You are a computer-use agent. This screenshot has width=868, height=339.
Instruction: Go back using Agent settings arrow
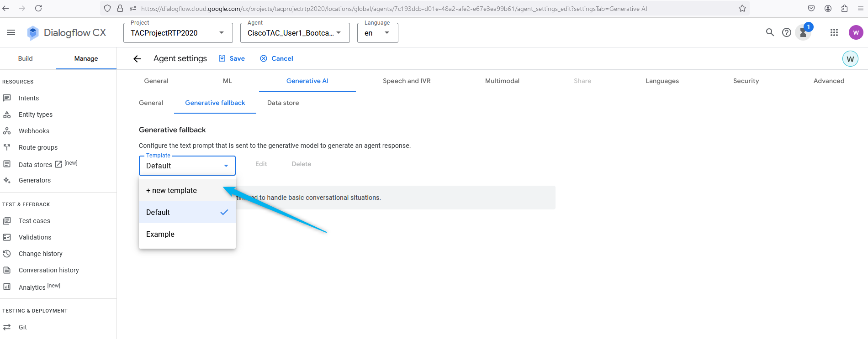(137, 58)
